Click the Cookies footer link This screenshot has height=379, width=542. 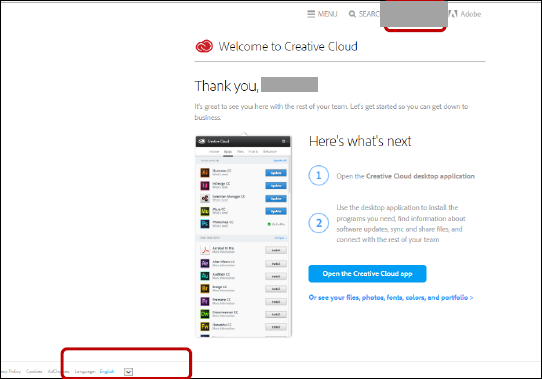[x=34, y=371]
